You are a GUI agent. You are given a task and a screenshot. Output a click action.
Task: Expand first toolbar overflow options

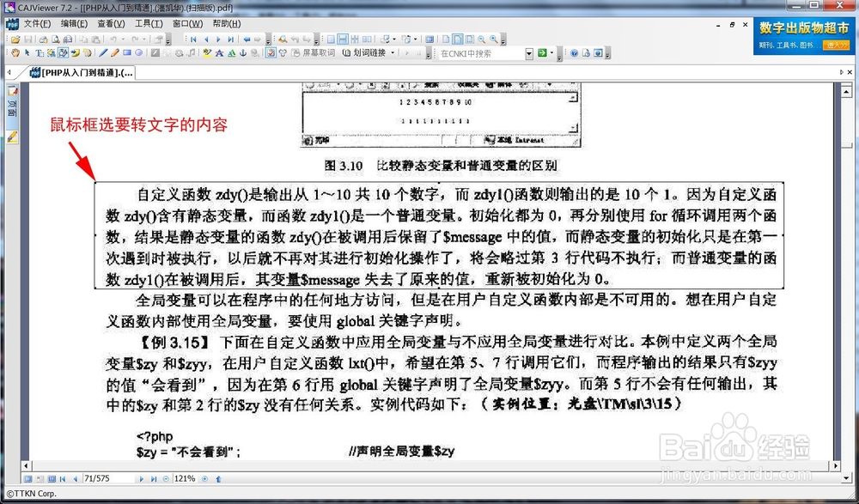pyautogui.click(x=168, y=41)
